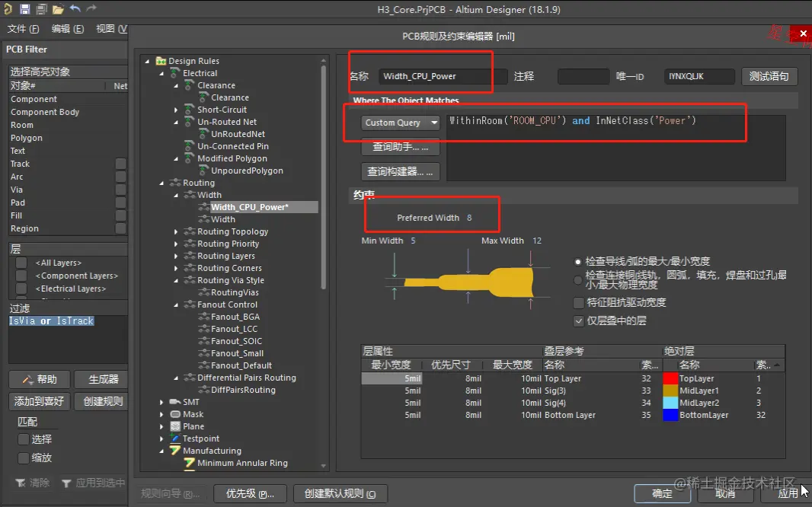Click the red TopLayer color swatch
Screen dimensions: 812x507
[670, 378]
